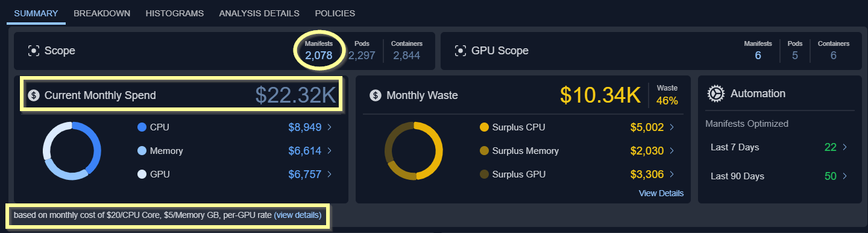868x233 pixels.
Task: Click the 22 manifests optimized count
Action: coord(830,147)
